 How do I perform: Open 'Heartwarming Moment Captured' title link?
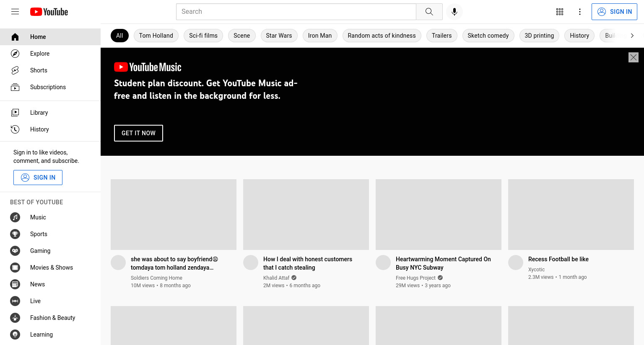[x=443, y=263]
